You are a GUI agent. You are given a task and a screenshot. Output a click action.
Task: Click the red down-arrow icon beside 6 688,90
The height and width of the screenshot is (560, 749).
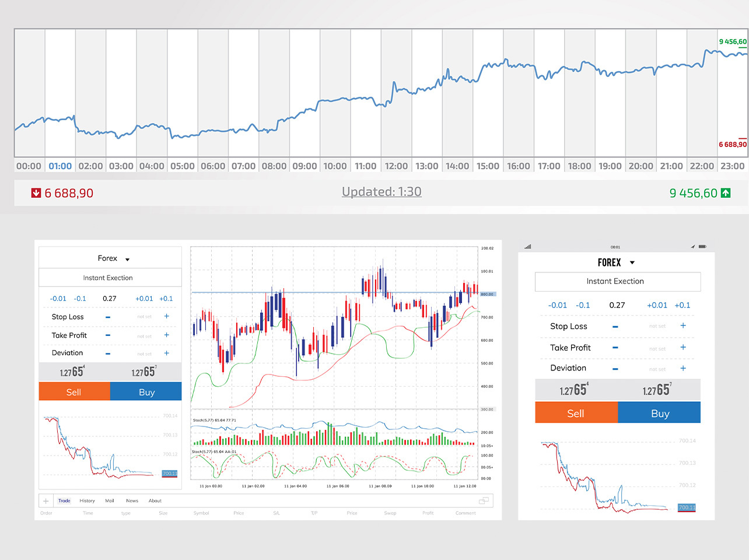pos(36,193)
